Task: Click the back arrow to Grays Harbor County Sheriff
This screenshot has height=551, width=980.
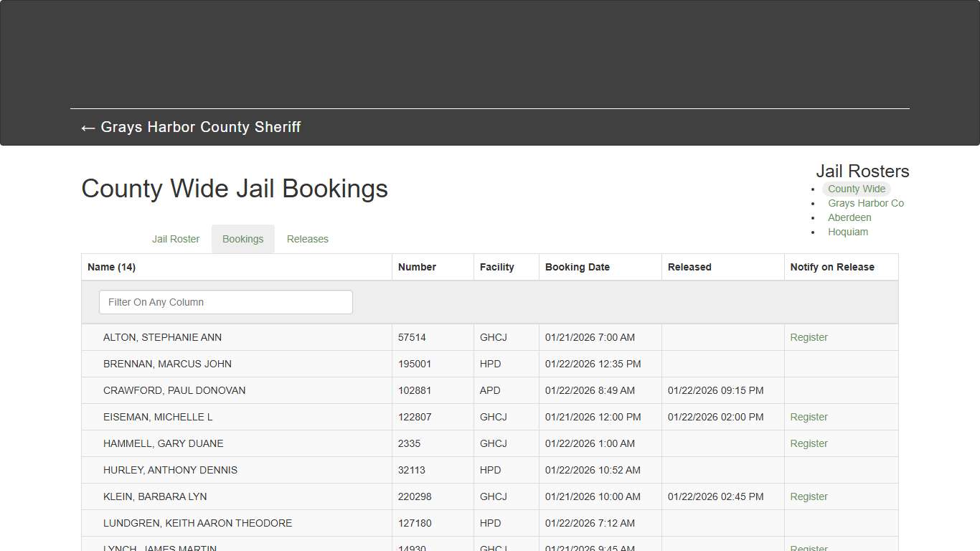Action: tap(190, 127)
